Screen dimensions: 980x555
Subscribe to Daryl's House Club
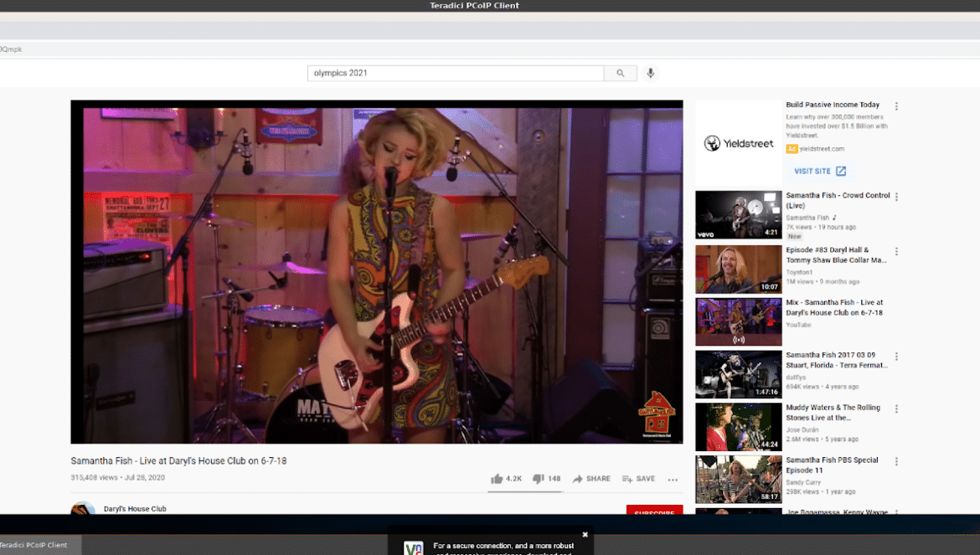[x=654, y=510]
